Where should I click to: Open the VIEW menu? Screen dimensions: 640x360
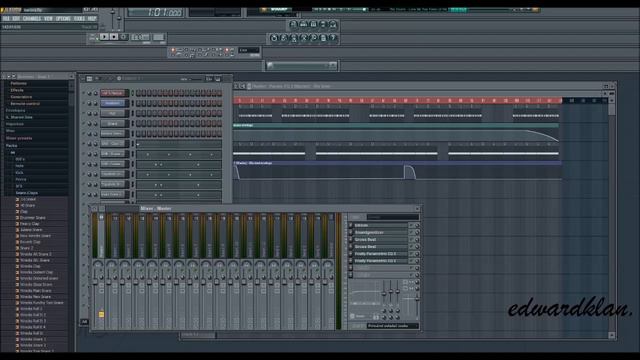pos(48,18)
